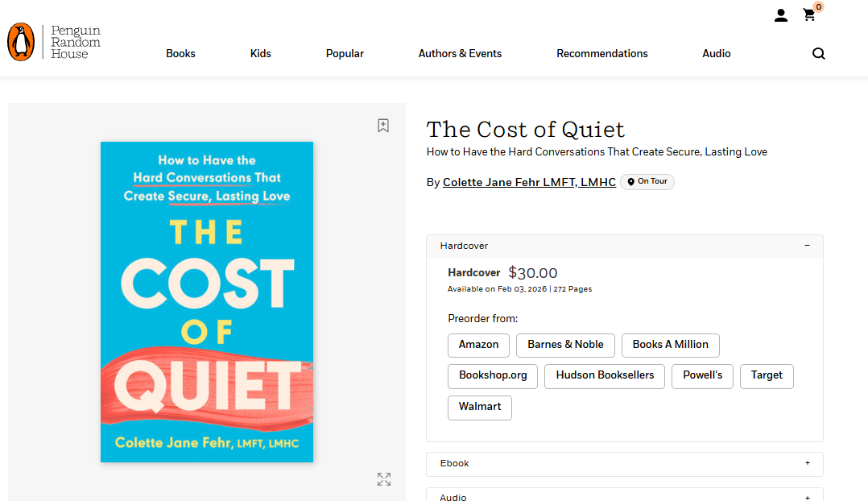This screenshot has height=501, width=868.
Task: Preorder from Books A Million
Action: click(x=671, y=345)
